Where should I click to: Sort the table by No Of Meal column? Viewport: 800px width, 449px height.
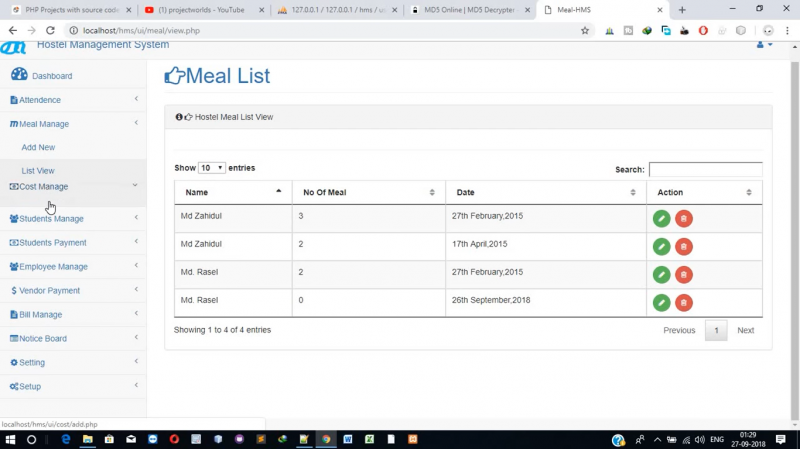point(368,192)
